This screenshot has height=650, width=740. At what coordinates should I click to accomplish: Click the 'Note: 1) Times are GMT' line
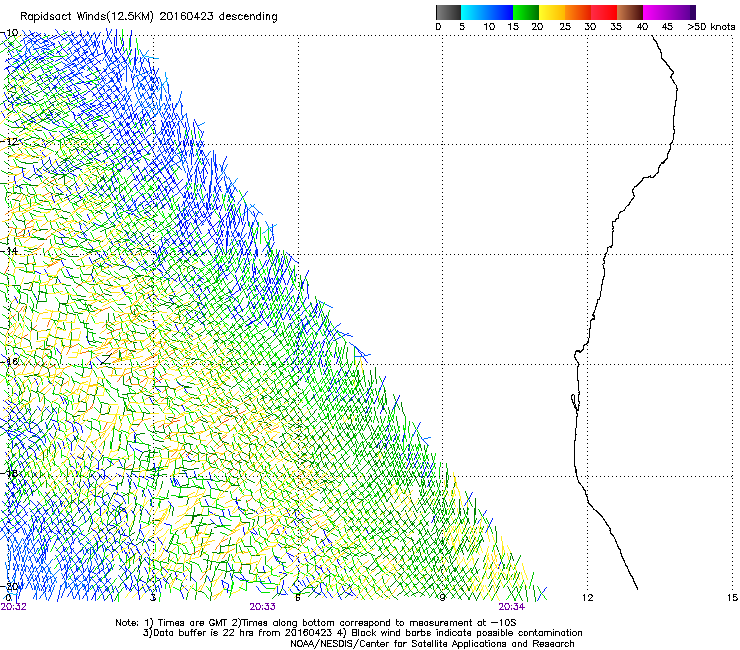(316, 623)
